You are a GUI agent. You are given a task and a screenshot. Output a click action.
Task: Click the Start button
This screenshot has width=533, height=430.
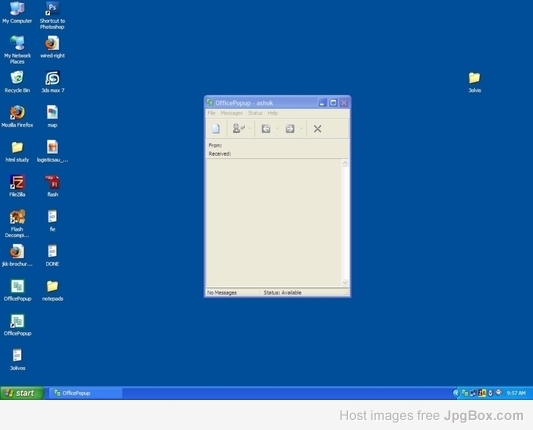click(x=22, y=393)
